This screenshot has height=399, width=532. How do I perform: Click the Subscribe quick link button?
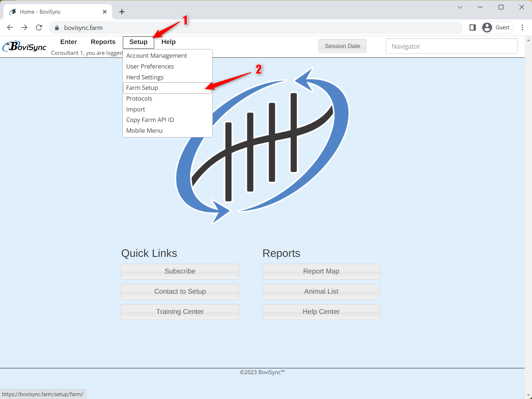point(180,271)
